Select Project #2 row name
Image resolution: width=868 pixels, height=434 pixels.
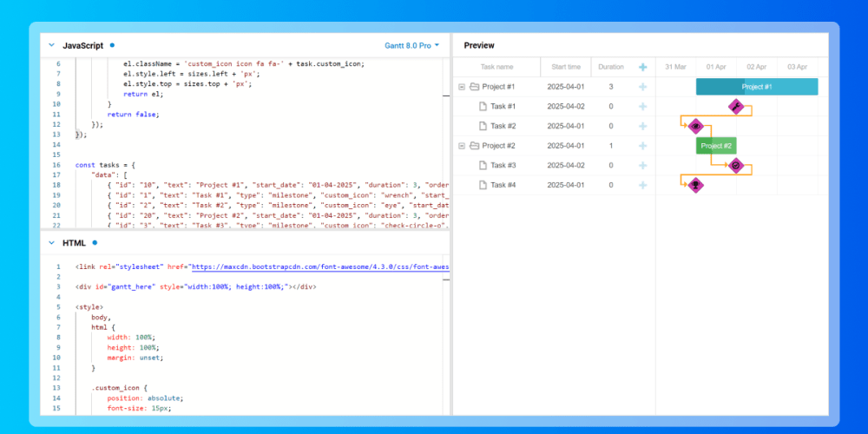point(499,146)
